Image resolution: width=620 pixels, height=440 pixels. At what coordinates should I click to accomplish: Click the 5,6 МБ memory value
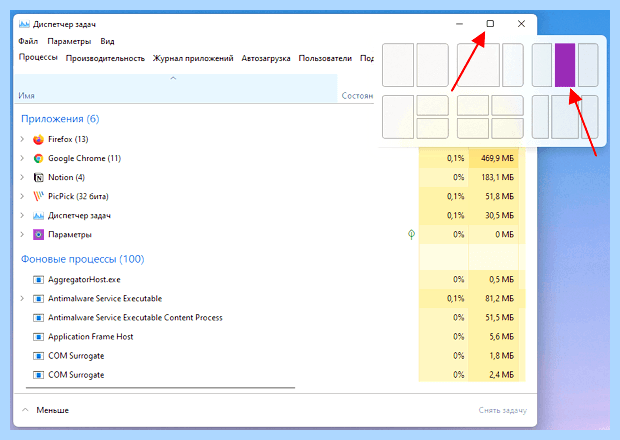tap(501, 337)
